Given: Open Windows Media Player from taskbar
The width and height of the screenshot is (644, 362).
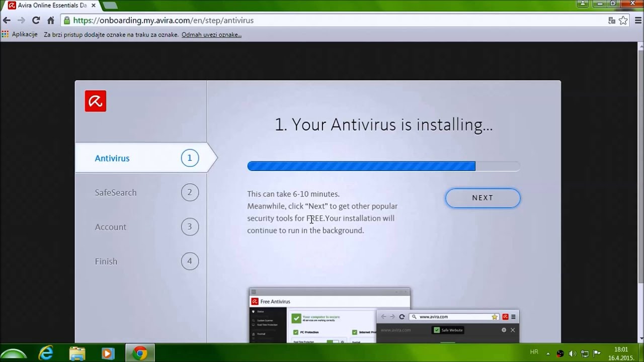Looking at the screenshot, I should click(108, 353).
